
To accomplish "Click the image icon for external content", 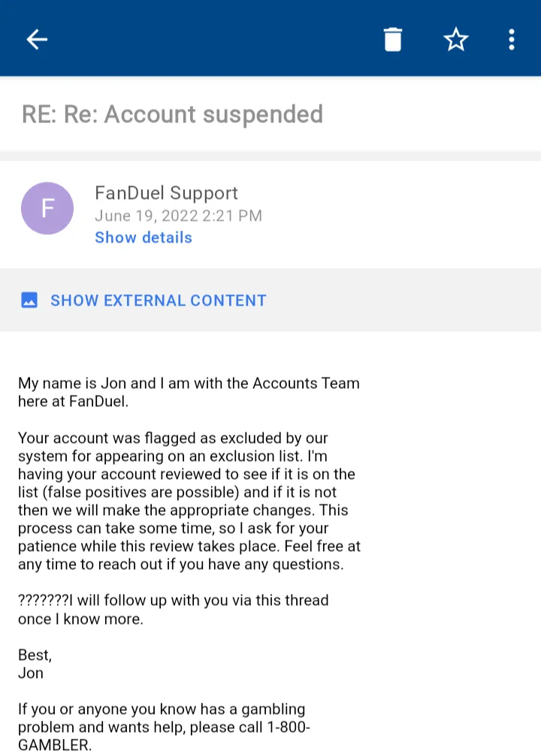I will pyautogui.click(x=29, y=300).
